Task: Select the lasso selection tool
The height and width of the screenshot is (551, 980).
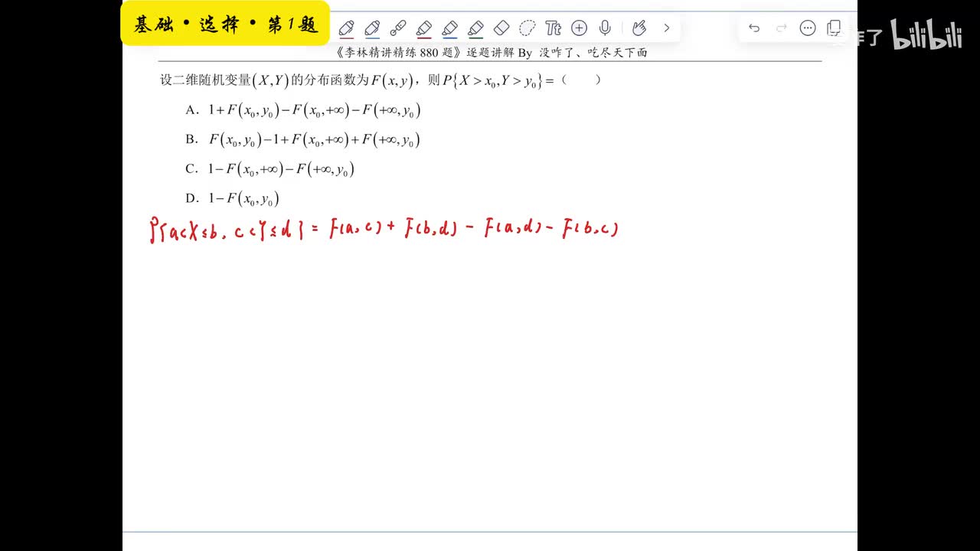Action: (528, 28)
